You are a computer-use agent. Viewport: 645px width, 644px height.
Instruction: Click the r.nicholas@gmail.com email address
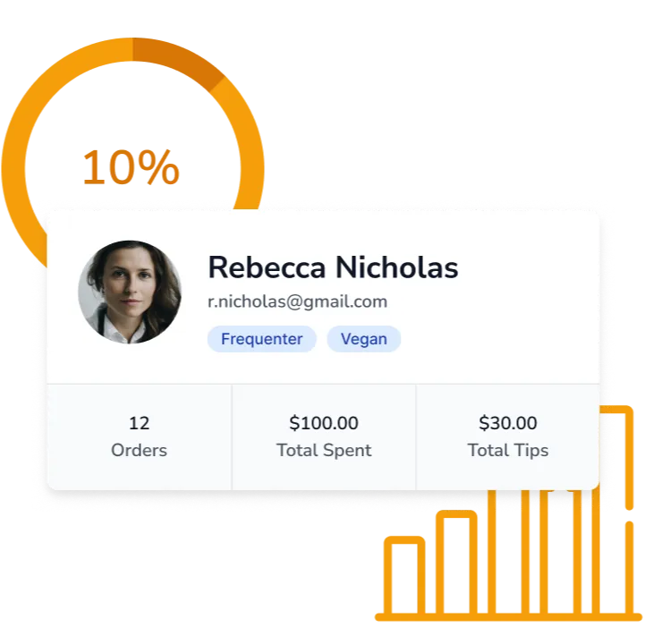297,301
